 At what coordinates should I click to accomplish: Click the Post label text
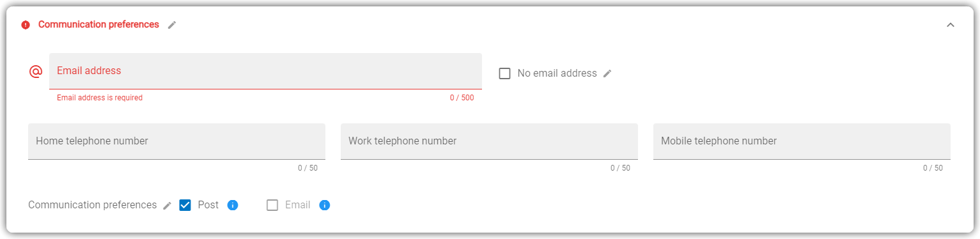point(208,205)
